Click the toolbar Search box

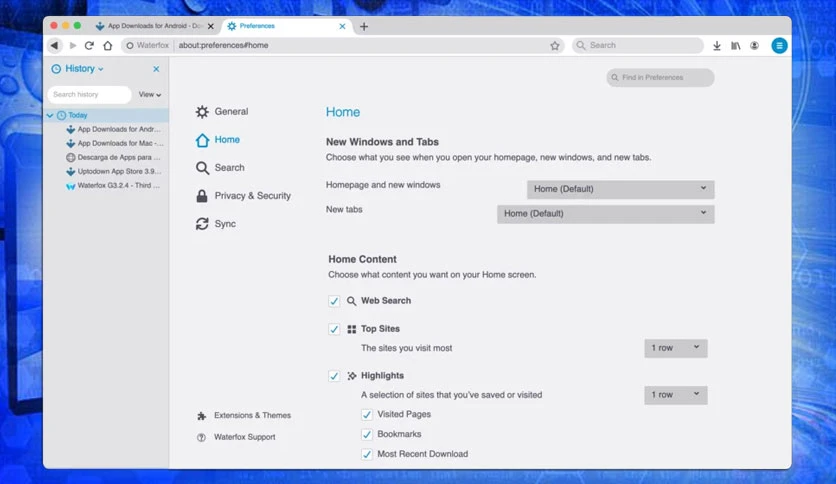click(638, 45)
